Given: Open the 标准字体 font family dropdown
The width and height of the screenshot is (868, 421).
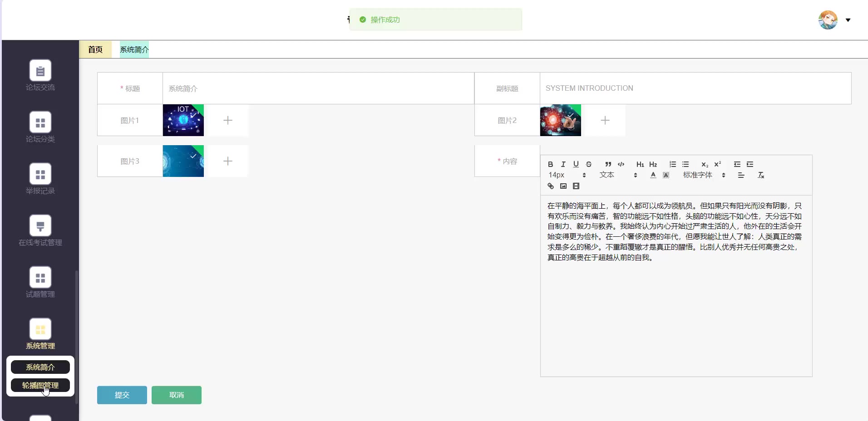Looking at the screenshot, I should coord(704,175).
